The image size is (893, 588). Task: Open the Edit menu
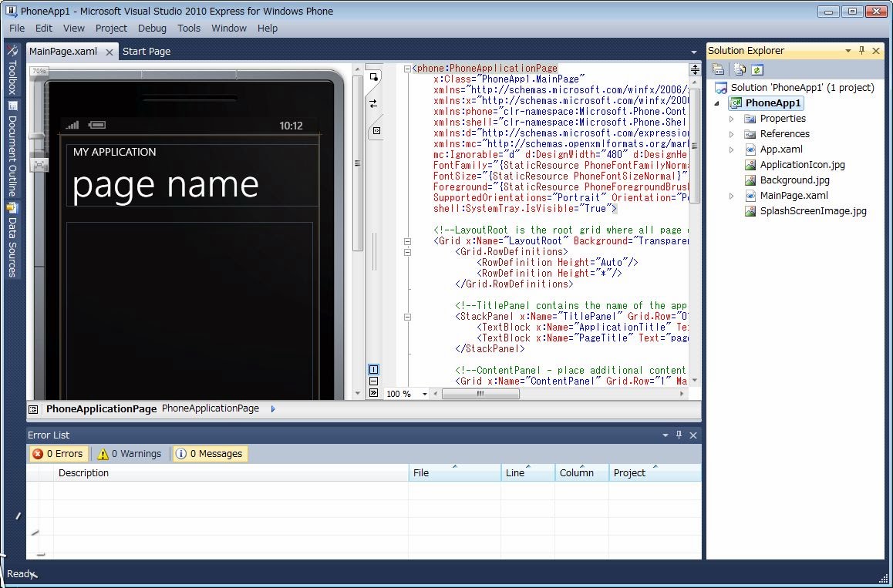tap(44, 28)
